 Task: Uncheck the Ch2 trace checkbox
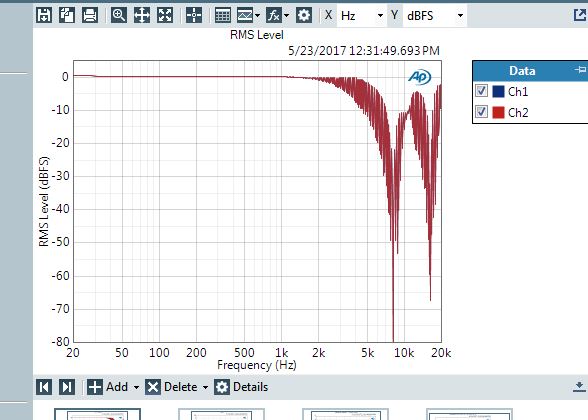[481, 112]
